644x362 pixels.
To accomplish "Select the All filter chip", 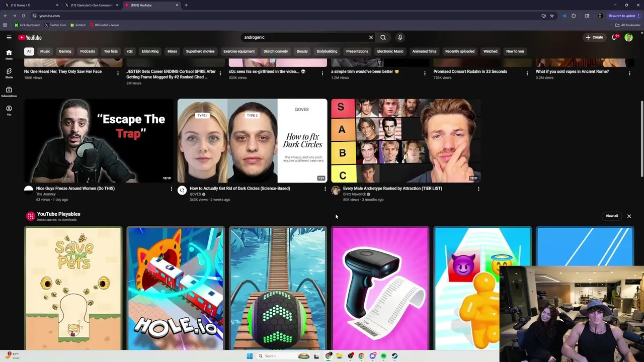I will pyautogui.click(x=29, y=51).
